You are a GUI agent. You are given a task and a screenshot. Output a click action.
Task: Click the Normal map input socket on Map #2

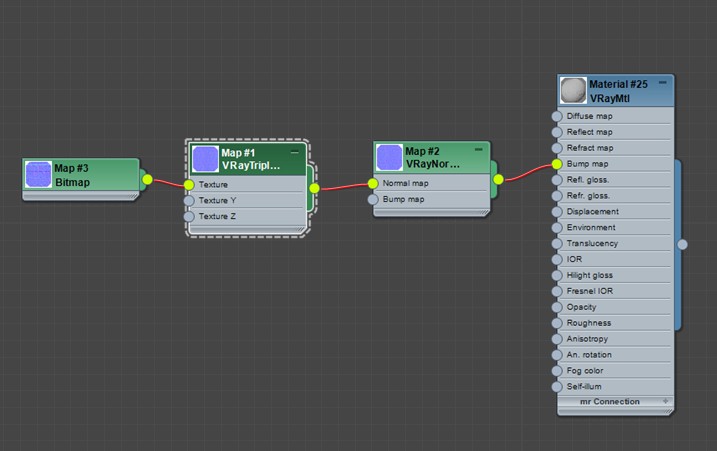(373, 183)
